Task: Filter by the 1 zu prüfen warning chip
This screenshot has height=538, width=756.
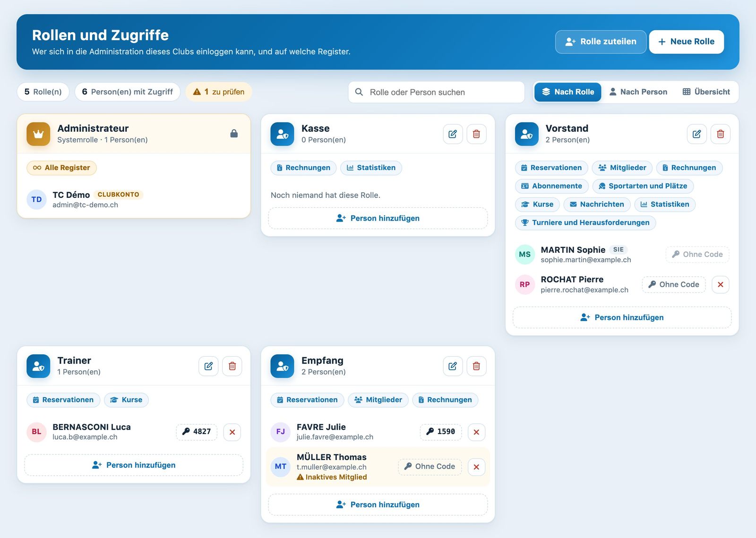Action: (x=219, y=92)
